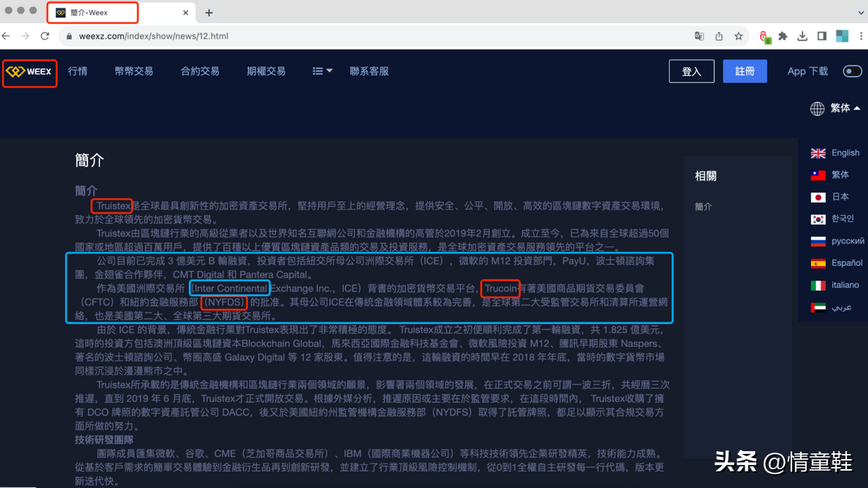This screenshot has height=488, width=868.
Task: Click the Russian flag icon
Action: click(818, 241)
